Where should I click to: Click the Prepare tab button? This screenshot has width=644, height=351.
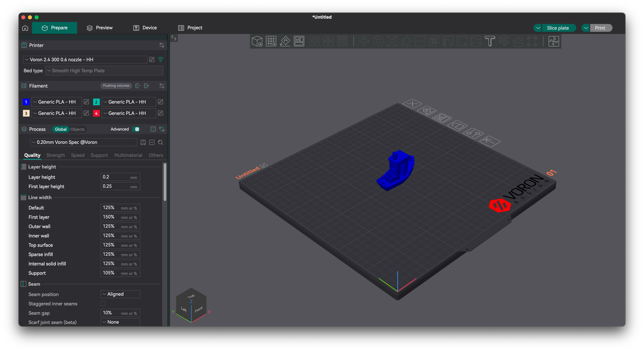pos(54,28)
